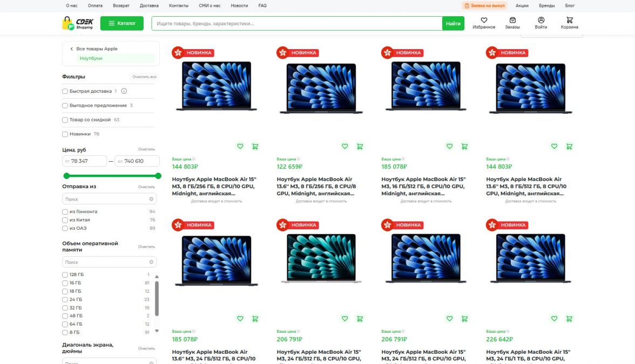Open the silver MacBook Air 15" product image
This screenshot has width=635, height=364.
click(321, 258)
